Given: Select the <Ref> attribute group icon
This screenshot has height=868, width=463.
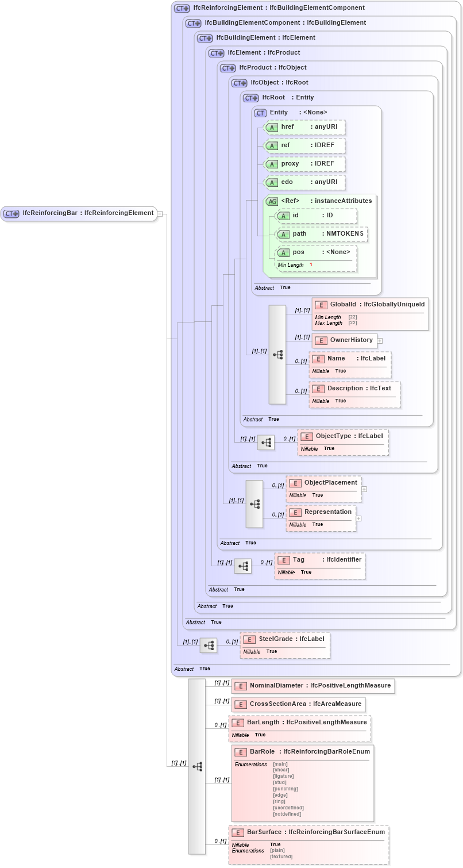Looking at the screenshot, I should [273, 201].
